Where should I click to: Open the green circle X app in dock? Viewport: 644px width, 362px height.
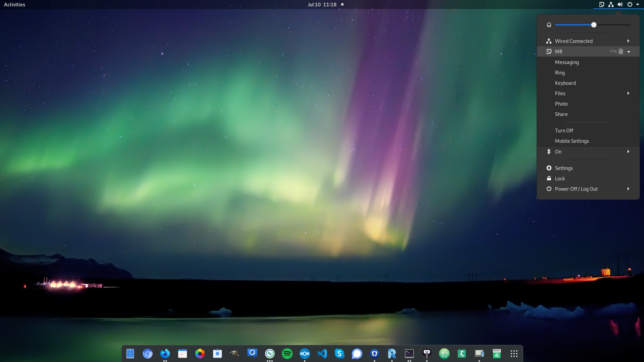pyautogui.click(x=270, y=354)
